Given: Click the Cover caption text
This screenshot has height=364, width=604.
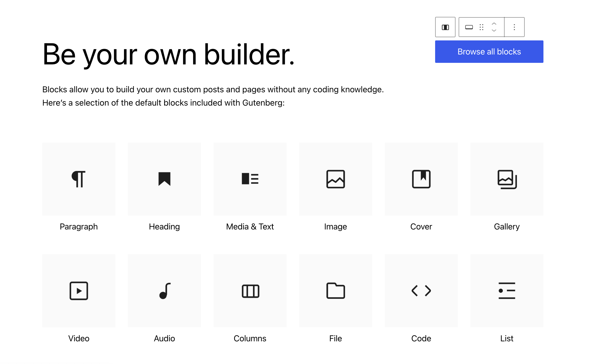Looking at the screenshot, I should [421, 227].
